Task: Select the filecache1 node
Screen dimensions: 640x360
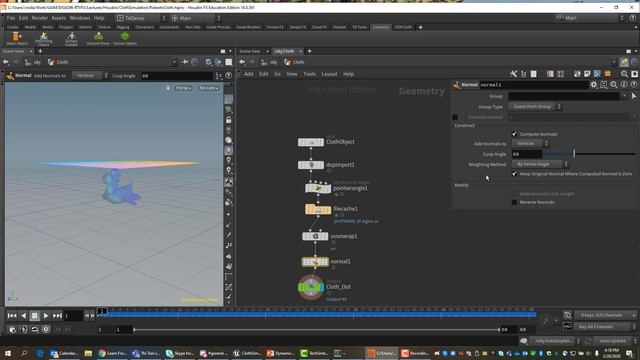Action: (x=318, y=209)
